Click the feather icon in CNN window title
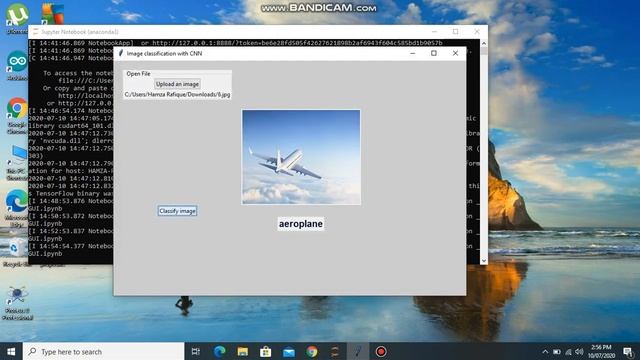 pyautogui.click(x=121, y=53)
